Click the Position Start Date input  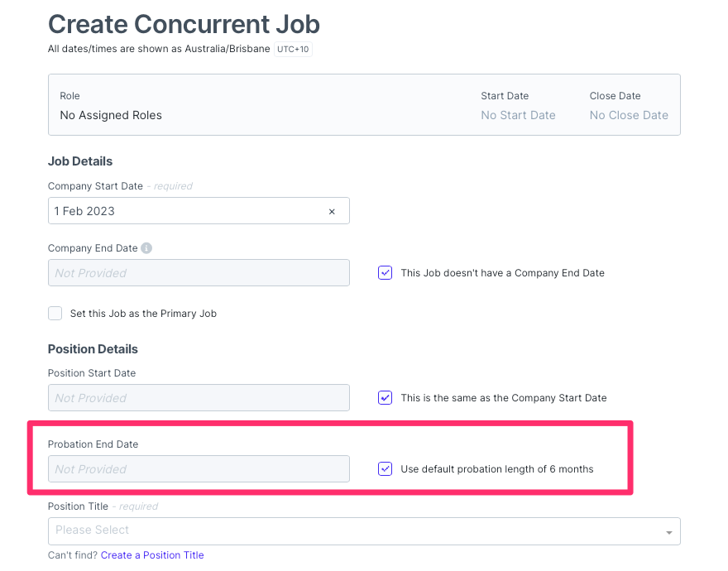[199, 398]
